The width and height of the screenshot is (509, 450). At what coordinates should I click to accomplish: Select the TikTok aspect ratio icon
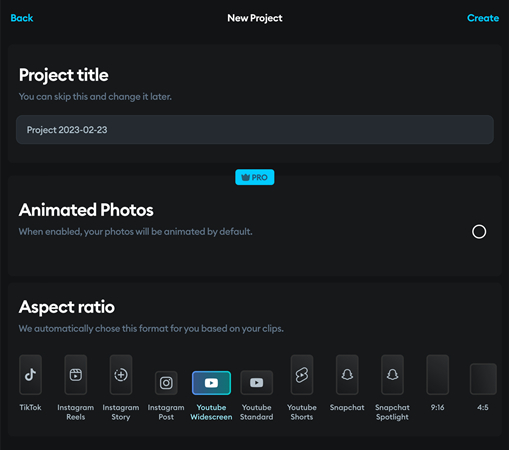30,375
